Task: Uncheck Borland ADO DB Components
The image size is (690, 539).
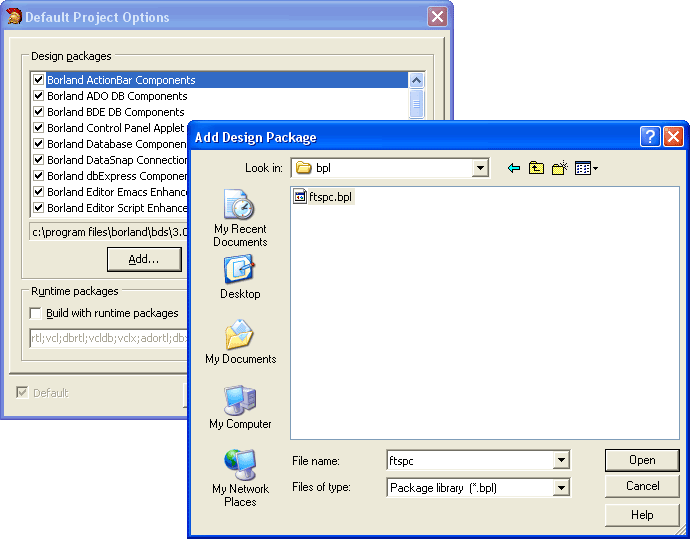Action: point(38,96)
